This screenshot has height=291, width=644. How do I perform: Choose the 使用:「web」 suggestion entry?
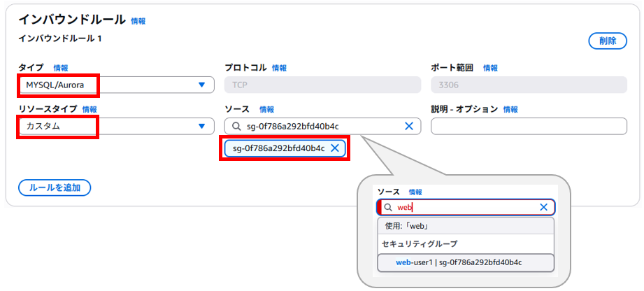(x=466, y=226)
